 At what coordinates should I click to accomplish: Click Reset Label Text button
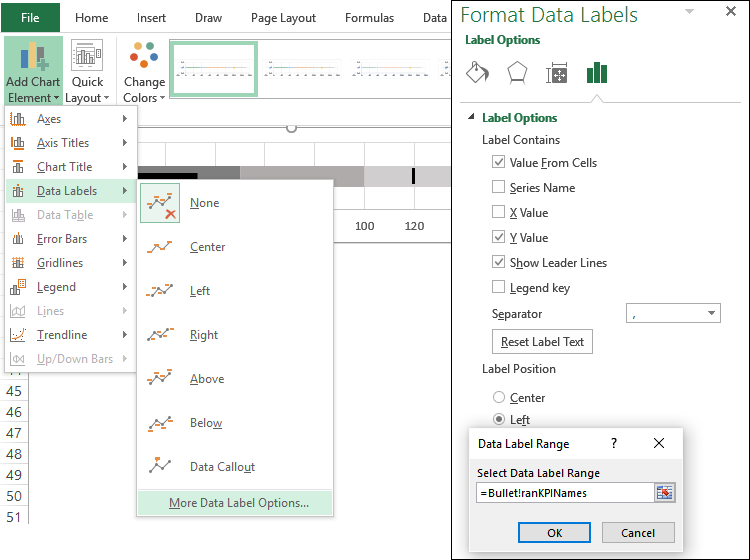(x=542, y=341)
